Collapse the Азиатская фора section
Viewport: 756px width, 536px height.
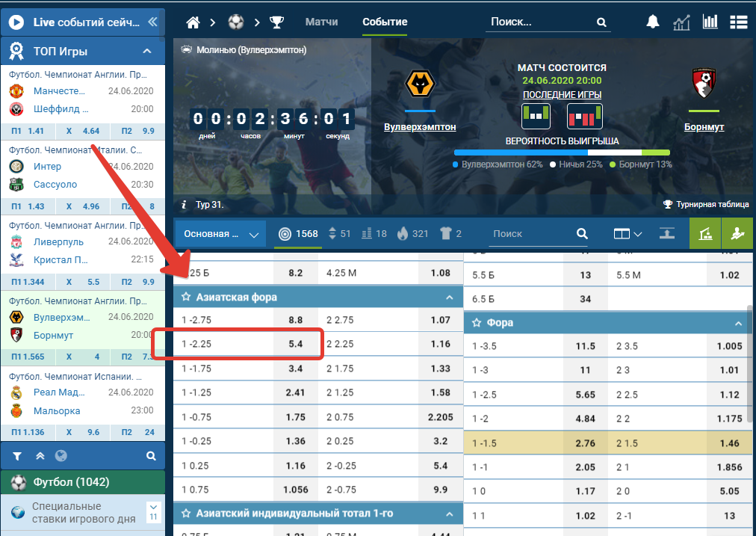[x=450, y=298]
